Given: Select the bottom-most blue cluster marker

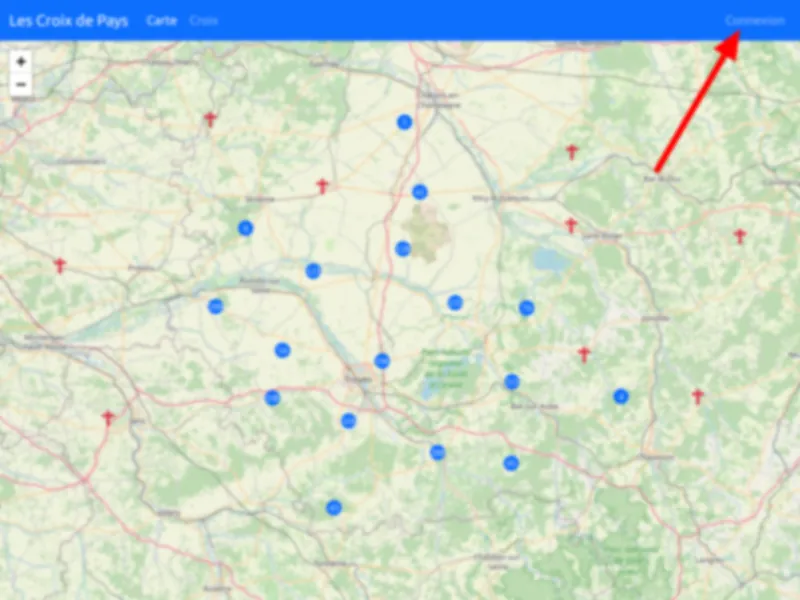Looking at the screenshot, I should (x=333, y=507).
